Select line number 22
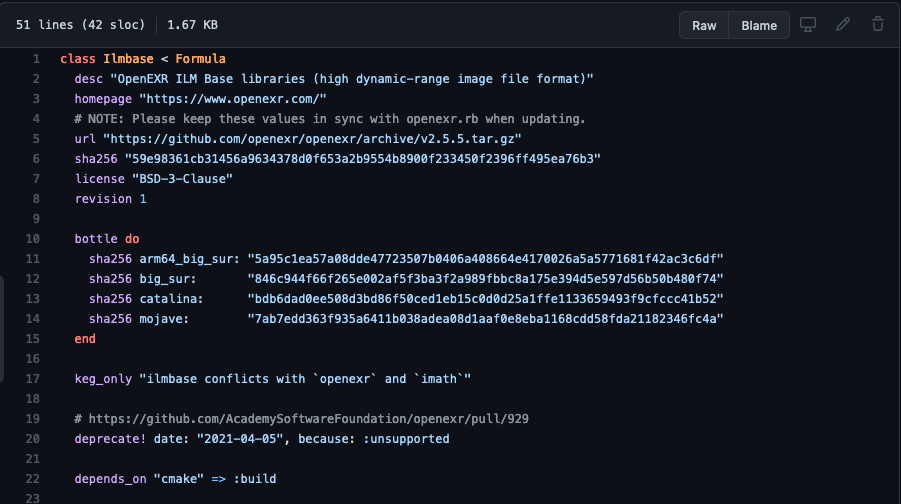This screenshot has width=901, height=504. pos(33,479)
